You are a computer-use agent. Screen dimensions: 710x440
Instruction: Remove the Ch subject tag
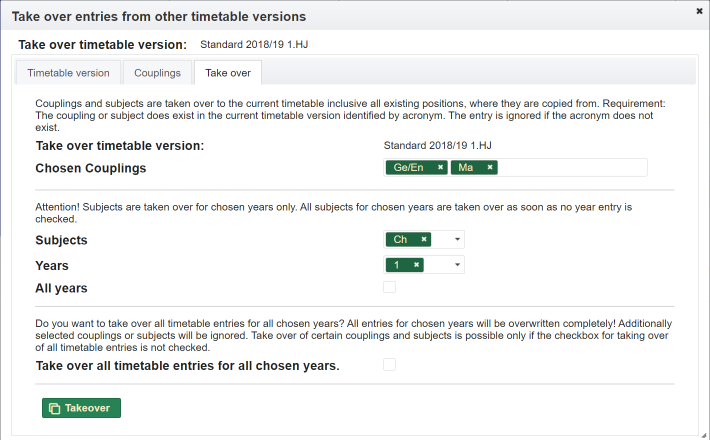(x=424, y=240)
